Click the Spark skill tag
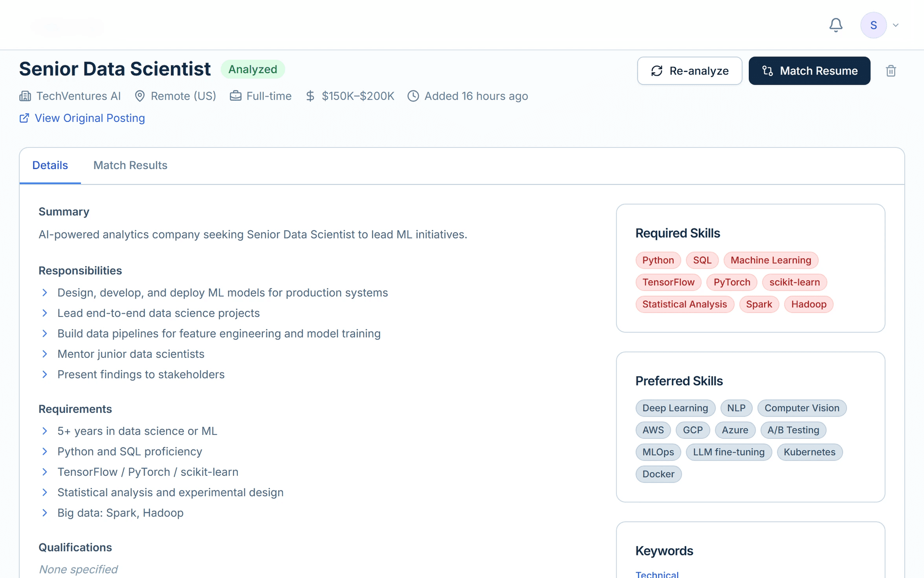Viewport: 924px width, 578px height. point(759,304)
